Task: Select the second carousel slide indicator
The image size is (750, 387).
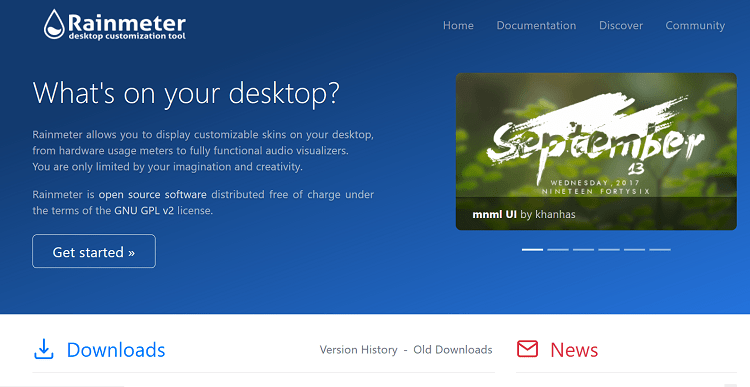Action: point(558,249)
